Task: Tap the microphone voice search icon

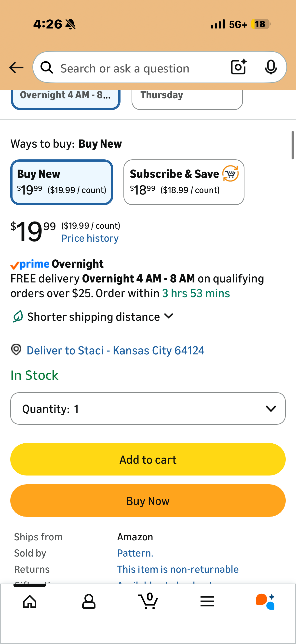Action: [x=270, y=67]
